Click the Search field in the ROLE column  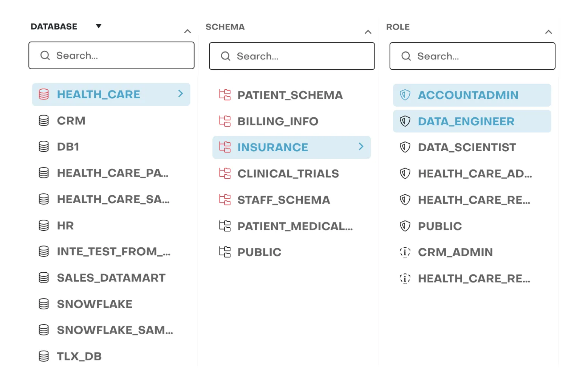[472, 56]
